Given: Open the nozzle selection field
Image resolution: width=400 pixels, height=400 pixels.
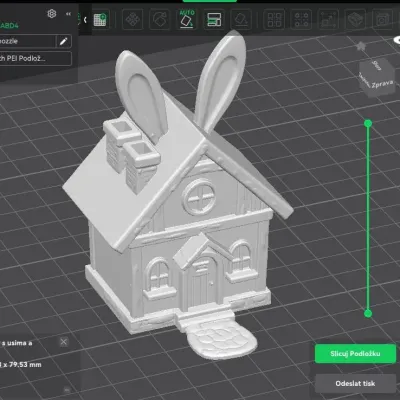Looking at the screenshot, I should [28, 41].
